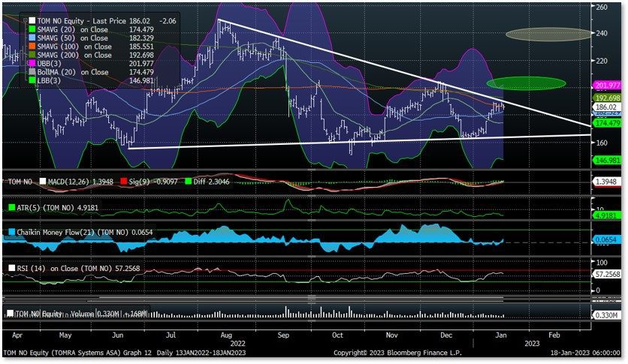The image size is (628, 364).
Task: Click the 0.330M volume axis tag
Action: (607, 315)
